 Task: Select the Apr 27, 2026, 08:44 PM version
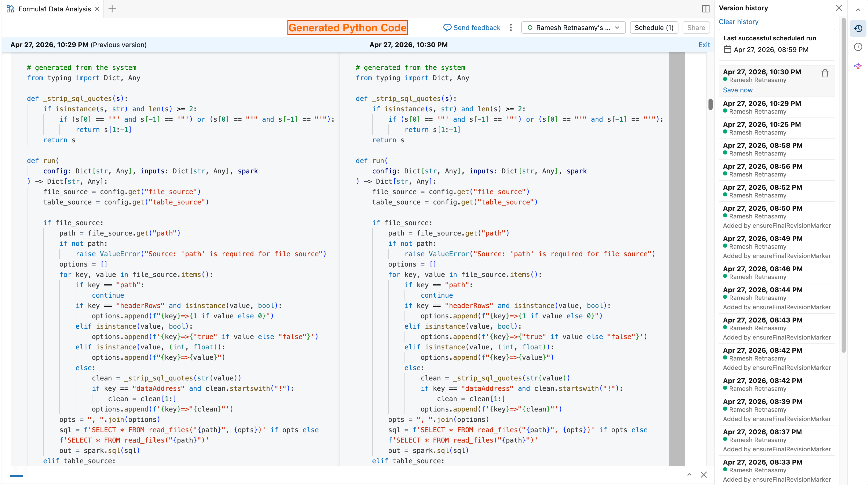click(x=777, y=298)
